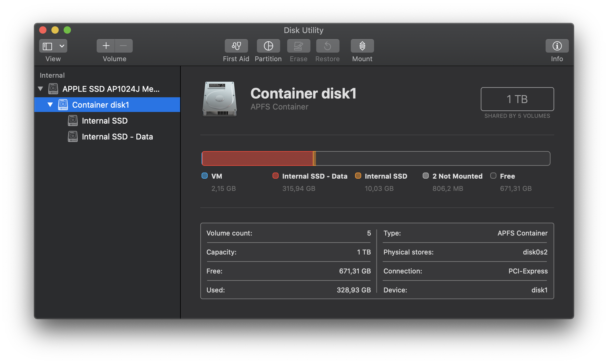Open the View dropdown chevron
Image resolution: width=608 pixels, height=364 pixels.
tap(62, 46)
